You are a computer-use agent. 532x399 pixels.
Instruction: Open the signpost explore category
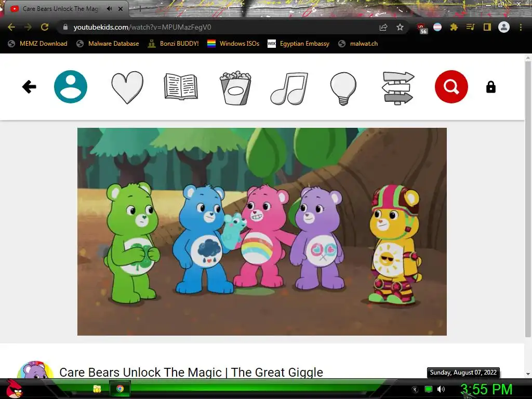pos(397,88)
